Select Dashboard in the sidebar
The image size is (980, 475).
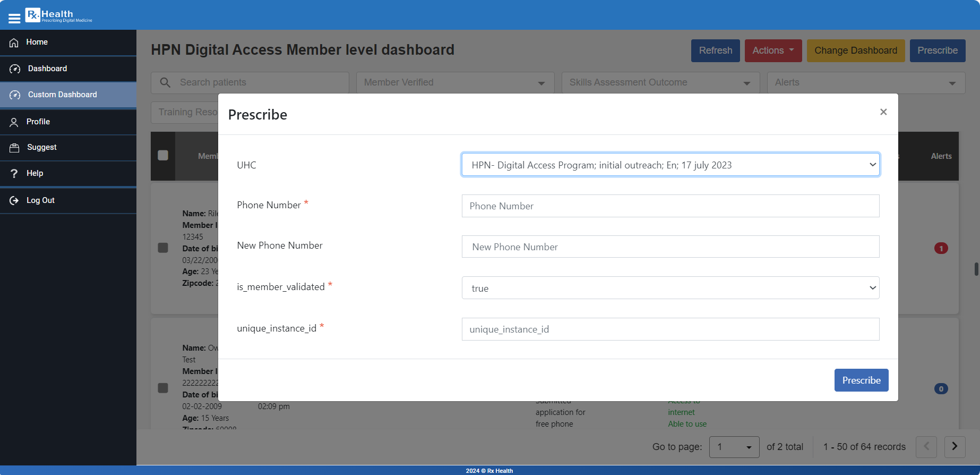[x=68, y=69]
